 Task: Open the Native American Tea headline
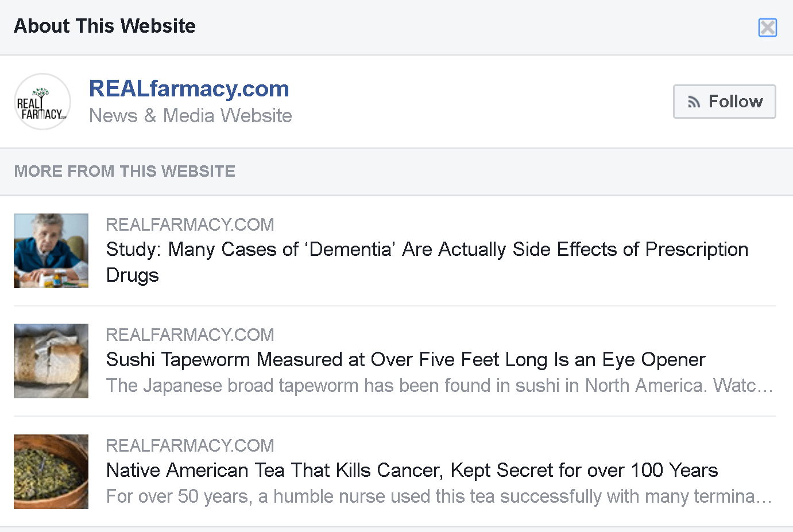pos(412,471)
